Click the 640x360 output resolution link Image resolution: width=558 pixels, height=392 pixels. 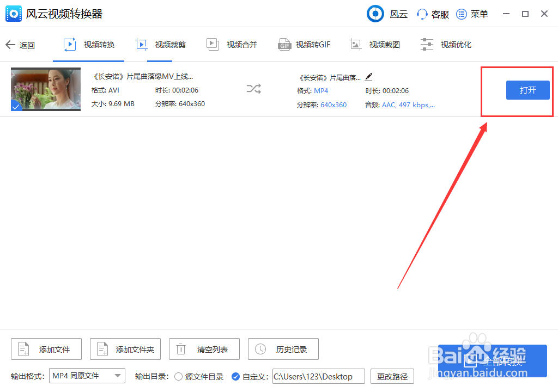point(333,105)
